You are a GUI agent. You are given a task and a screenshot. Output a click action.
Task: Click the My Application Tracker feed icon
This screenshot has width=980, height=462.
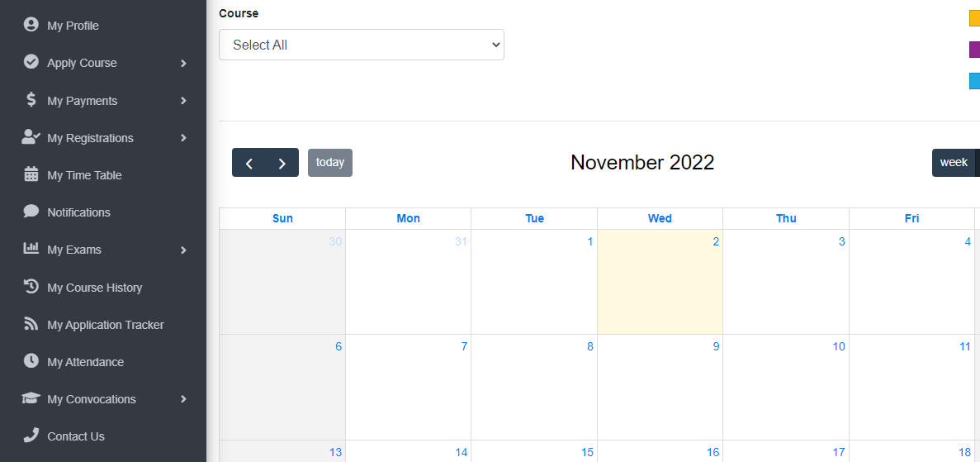pos(31,324)
